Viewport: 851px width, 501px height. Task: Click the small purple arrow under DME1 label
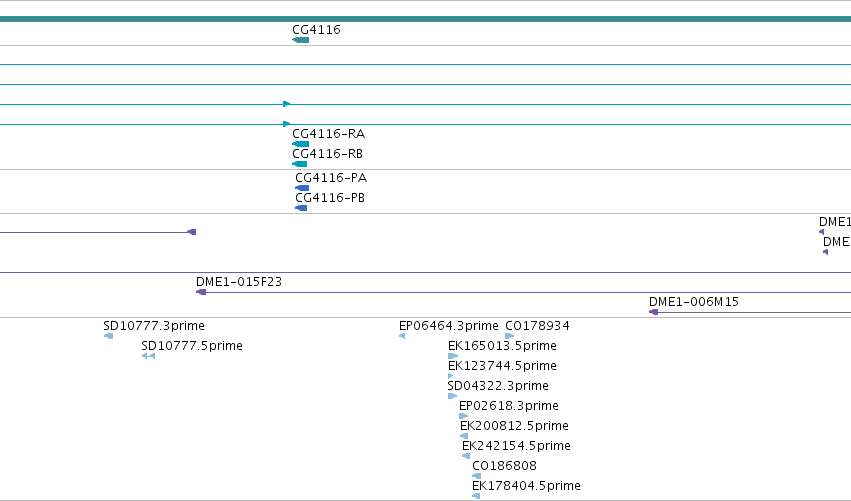822,232
